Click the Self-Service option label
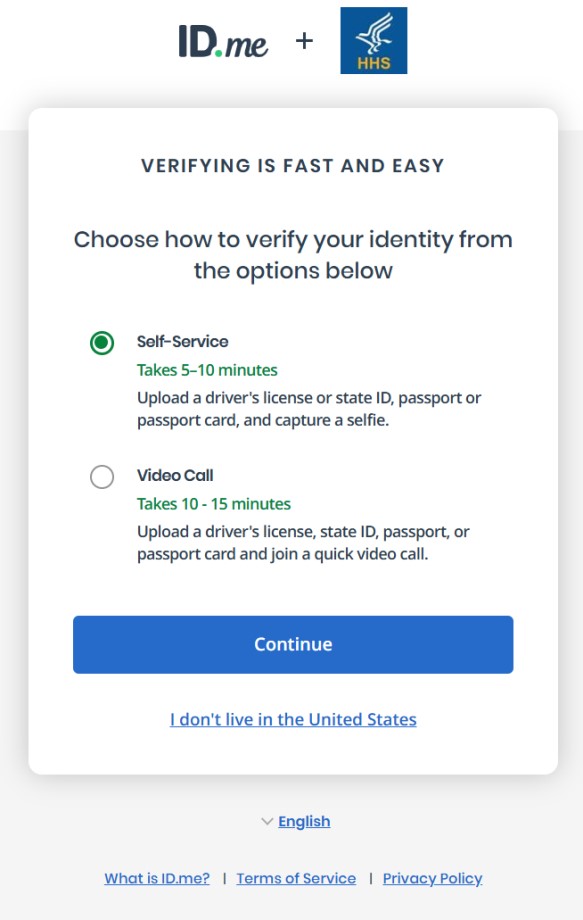This screenshot has height=920, width=583. pos(182,342)
